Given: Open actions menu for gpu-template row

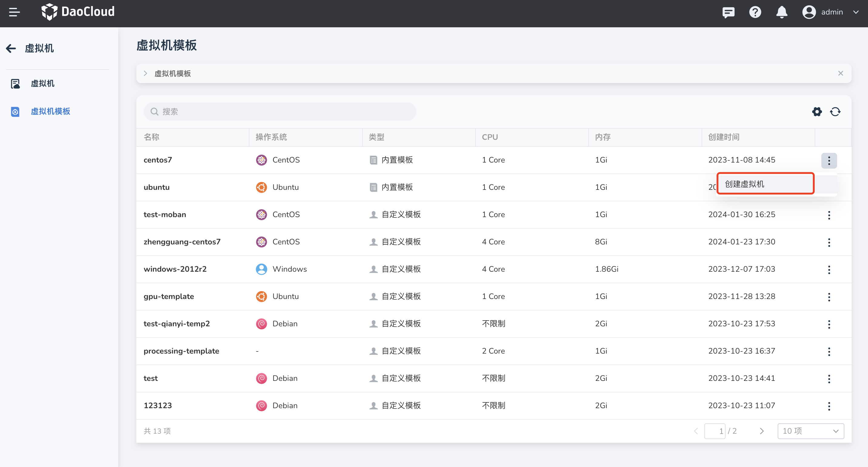Looking at the screenshot, I should pyautogui.click(x=829, y=297).
